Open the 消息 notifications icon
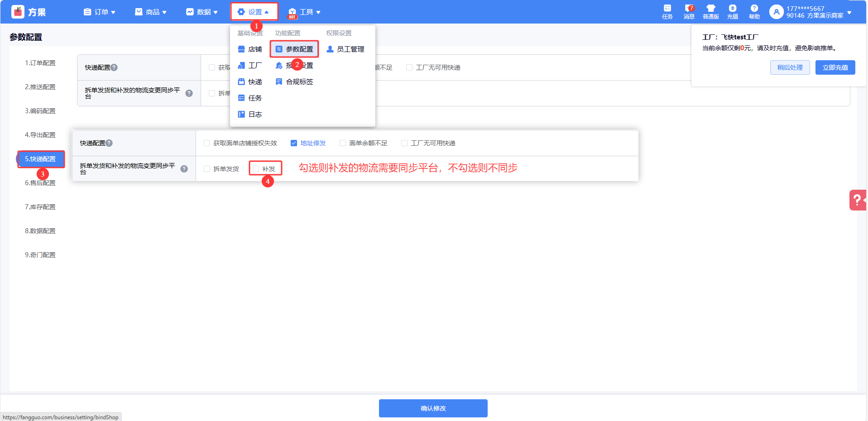 (x=689, y=8)
